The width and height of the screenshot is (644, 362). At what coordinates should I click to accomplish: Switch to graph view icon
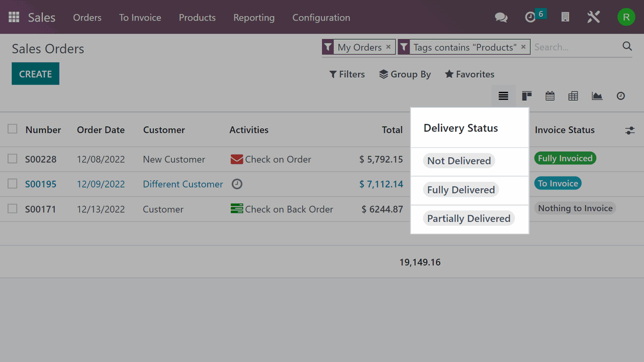pos(597,96)
